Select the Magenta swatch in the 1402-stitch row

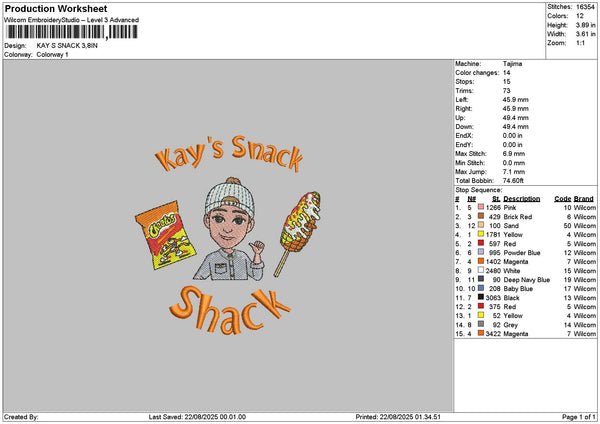[x=481, y=261]
